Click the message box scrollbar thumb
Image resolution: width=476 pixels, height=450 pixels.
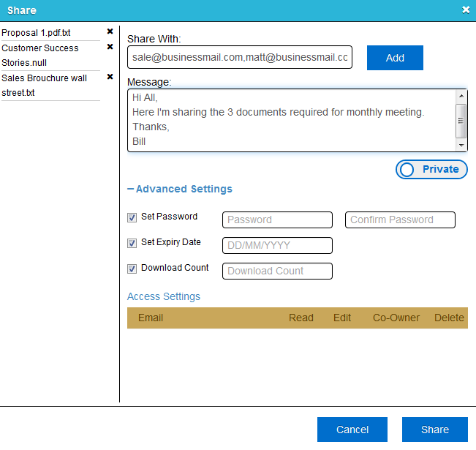tap(461, 121)
